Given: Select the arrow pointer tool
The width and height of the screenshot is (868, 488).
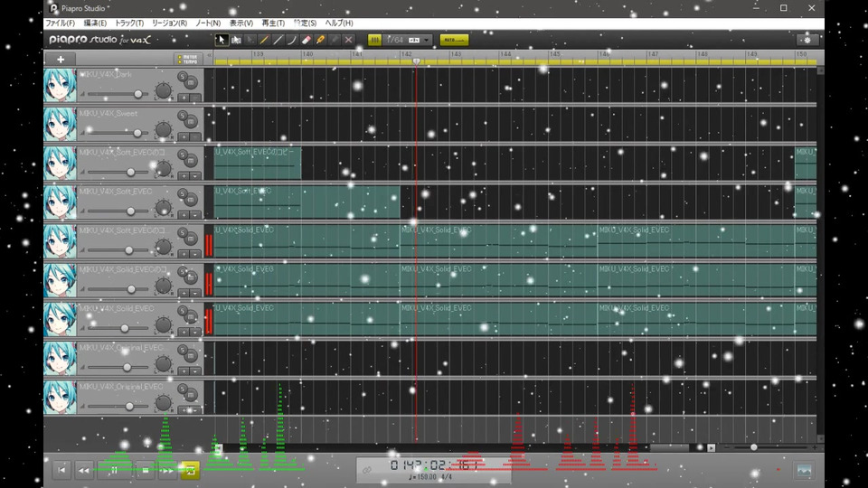Looking at the screenshot, I should pyautogui.click(x=222, y=40).
